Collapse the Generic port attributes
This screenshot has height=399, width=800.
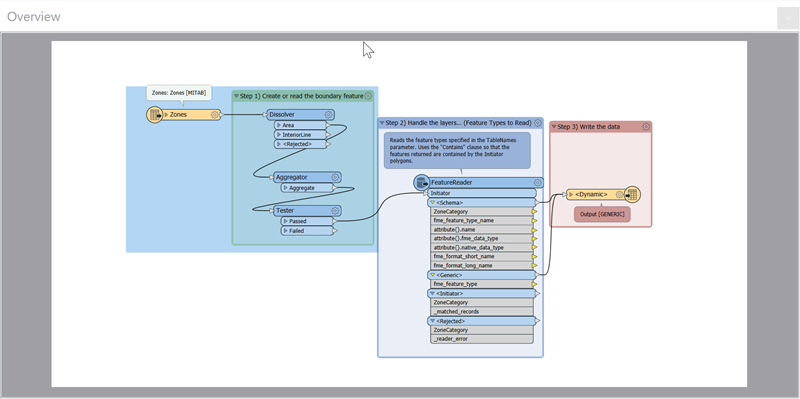pos(433,275)
